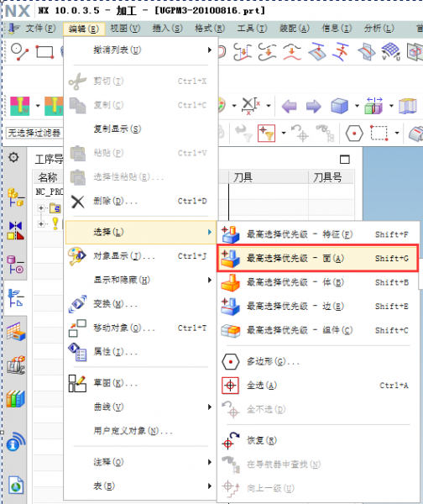The width and height of the screenshot is (423, 504).
Task: Choose 最高选择优先级 - 特征(F) entry
Action: pyautogui.click(x=317, y=234)
